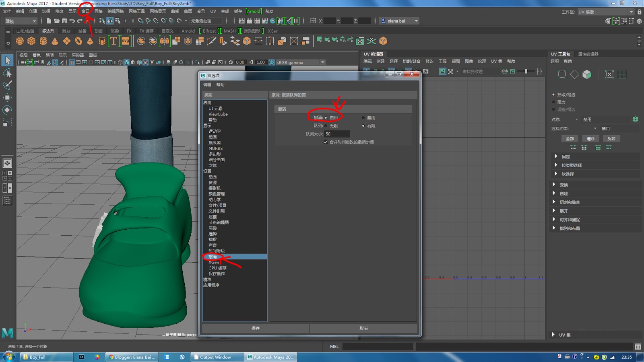Click the RGB channels icon in UV editor
644x362 pixels.
point(504,71)
